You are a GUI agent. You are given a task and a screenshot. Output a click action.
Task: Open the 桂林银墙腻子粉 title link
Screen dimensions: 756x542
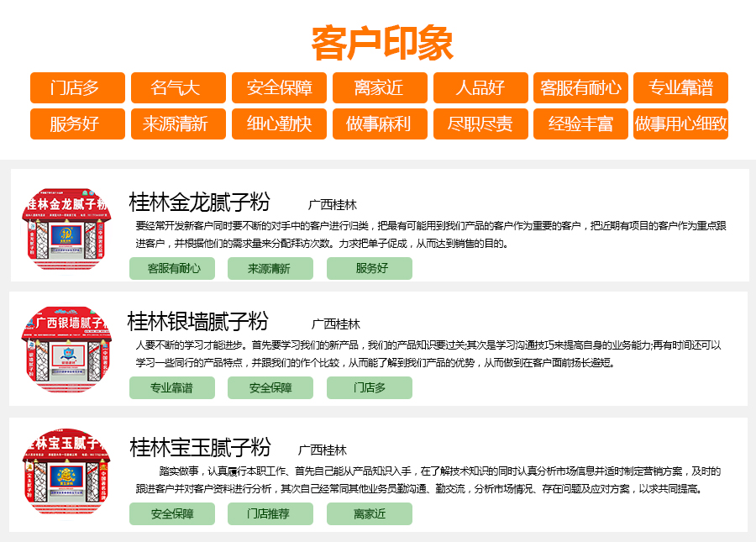198,322
